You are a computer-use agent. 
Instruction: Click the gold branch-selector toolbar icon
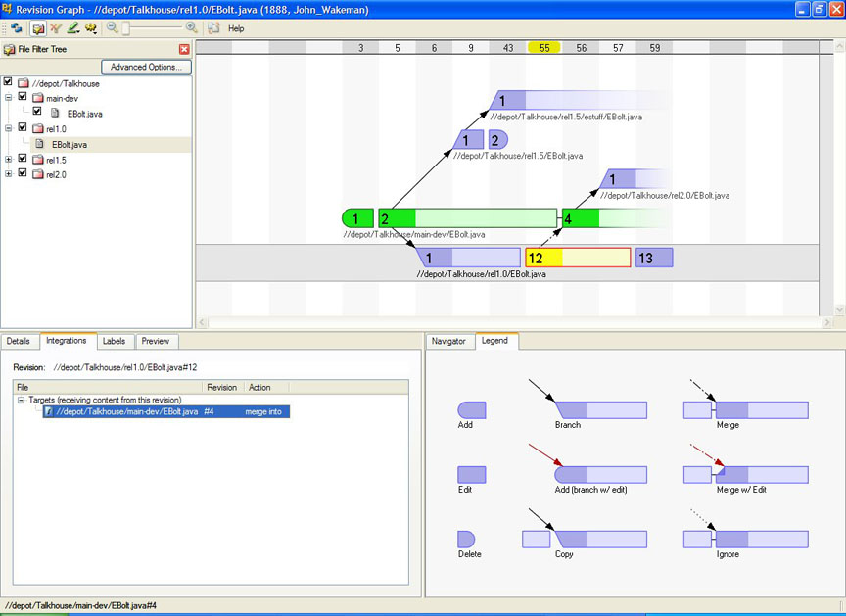pyautogui.click(x=89, y=28)
